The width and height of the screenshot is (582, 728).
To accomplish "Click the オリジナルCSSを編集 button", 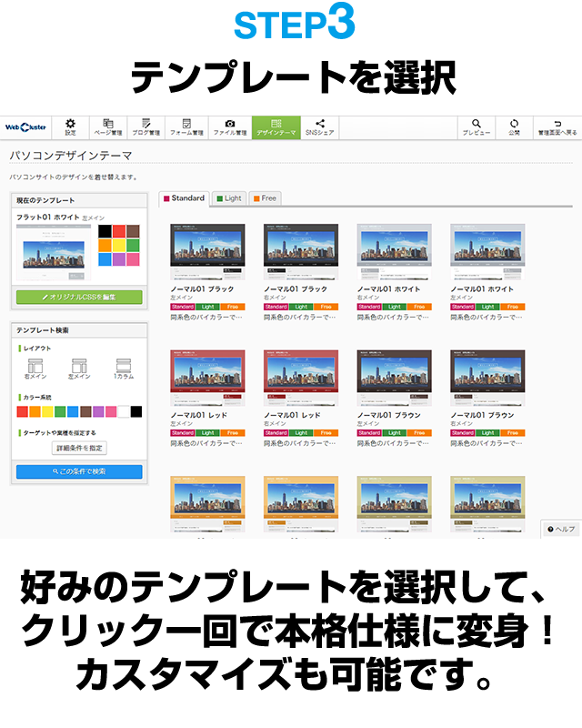I will (x=79, y=297).
